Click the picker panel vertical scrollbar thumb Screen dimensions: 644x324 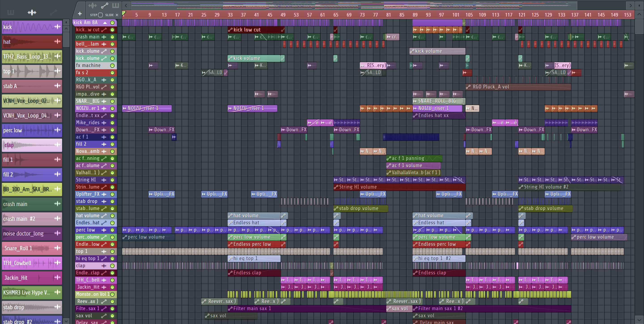point(66,39)
